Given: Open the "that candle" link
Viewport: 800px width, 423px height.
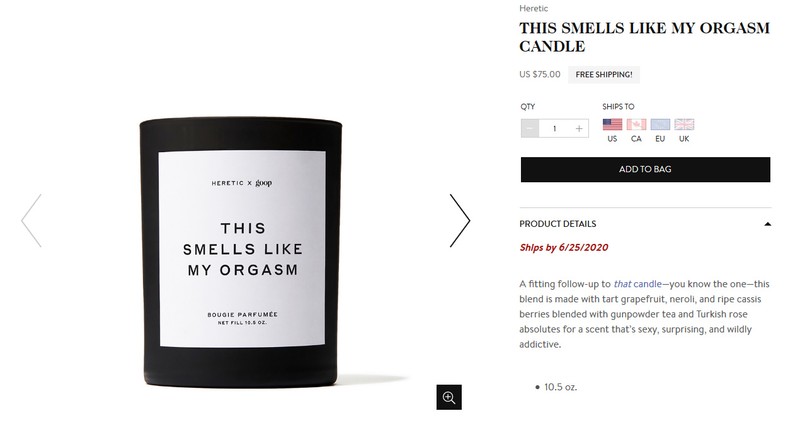Looking at the screenshot, I should pyautogui.click(x=637, y=284).
